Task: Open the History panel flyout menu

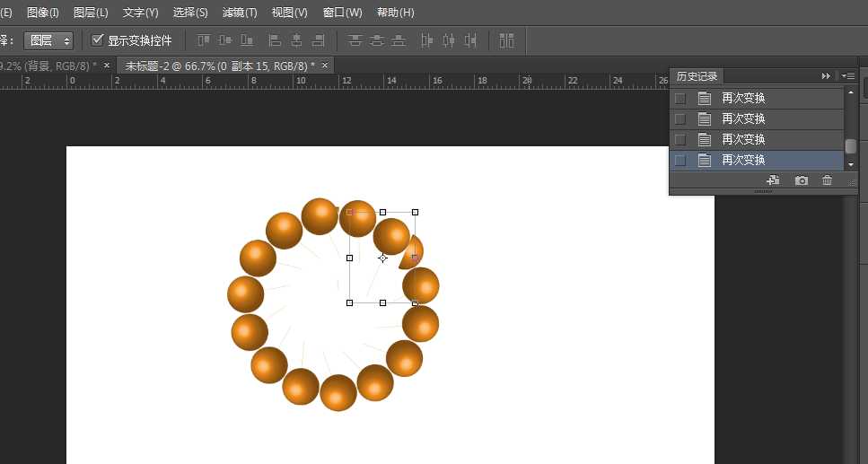Action: (848, 76)
